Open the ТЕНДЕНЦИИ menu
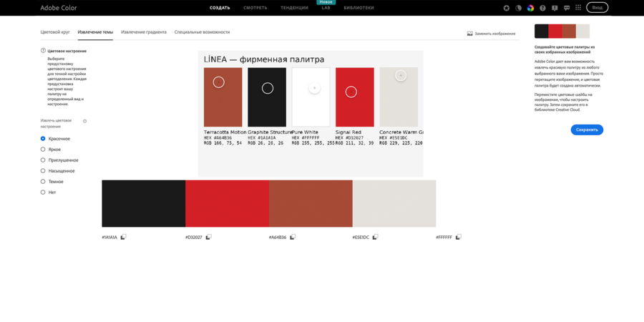644x322 pixels. (x=295, y=8)
